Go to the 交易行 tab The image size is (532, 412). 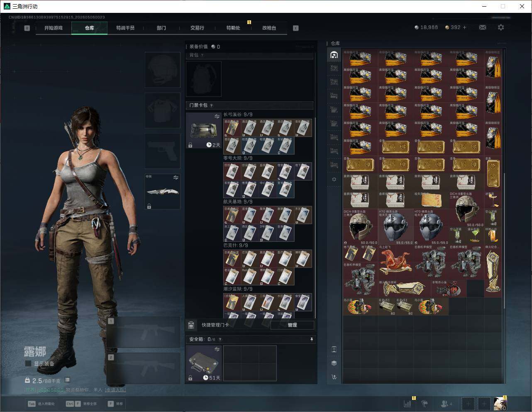[197, 28]
